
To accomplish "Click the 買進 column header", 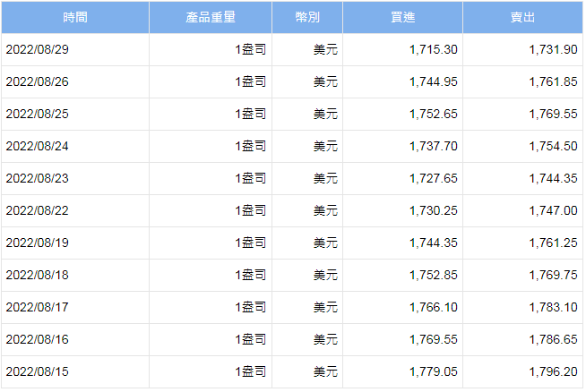I will pos(402,18).
